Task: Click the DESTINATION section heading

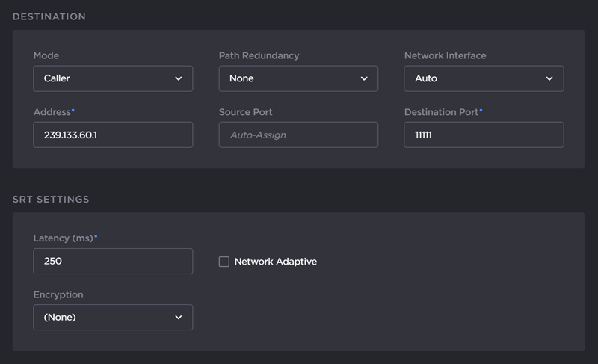Action: pos(49,16)
